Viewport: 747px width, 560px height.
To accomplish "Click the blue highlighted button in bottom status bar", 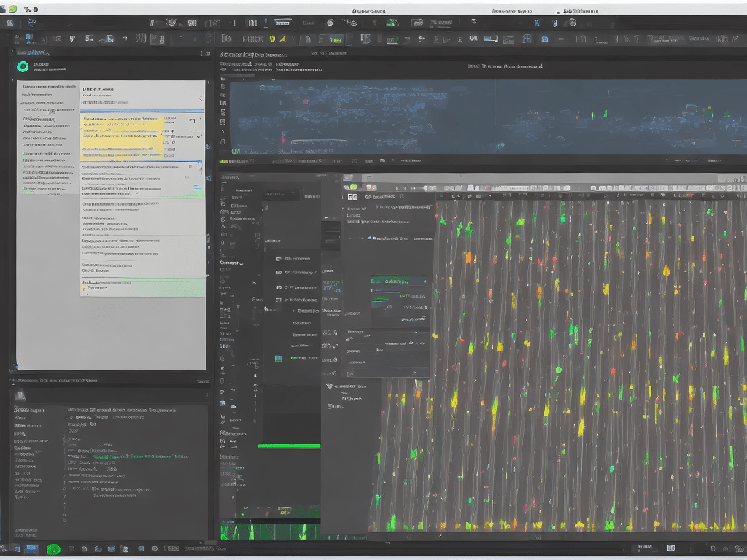I will click(x=31, y=548).
